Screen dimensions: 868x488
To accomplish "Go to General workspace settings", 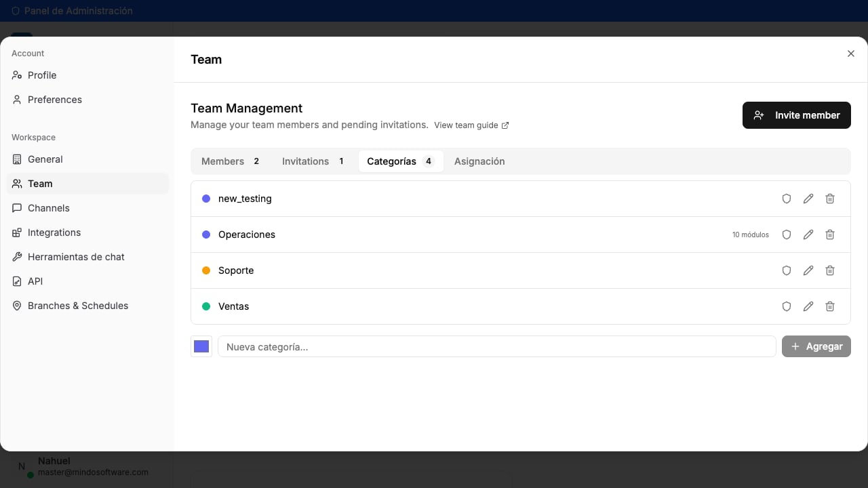I will pyautogui.click(x=87, y=159).
